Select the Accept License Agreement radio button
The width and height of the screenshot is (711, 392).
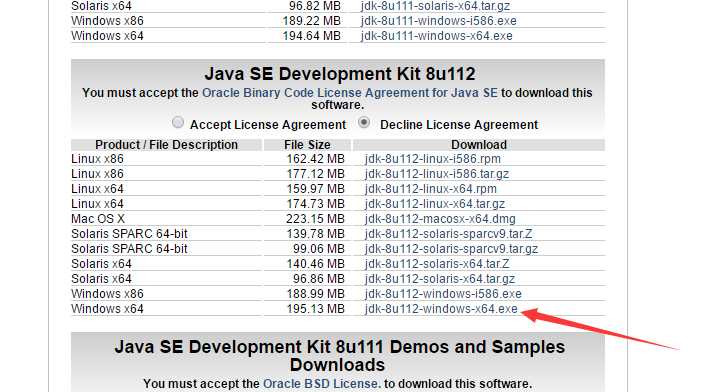(x=178, y=122)
